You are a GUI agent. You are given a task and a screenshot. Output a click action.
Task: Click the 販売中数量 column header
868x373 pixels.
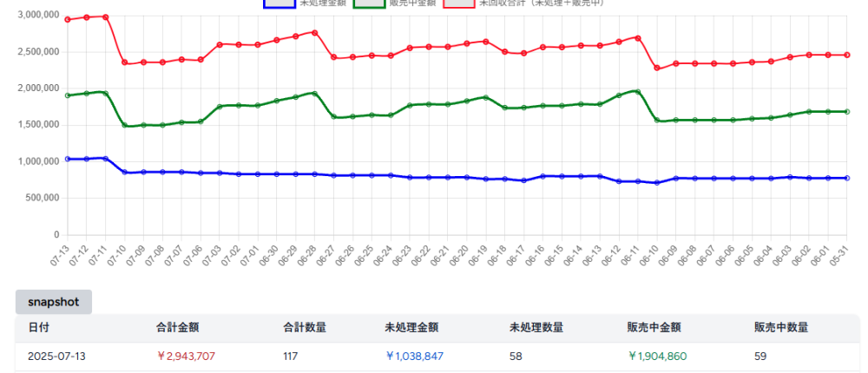pos(781,328)
